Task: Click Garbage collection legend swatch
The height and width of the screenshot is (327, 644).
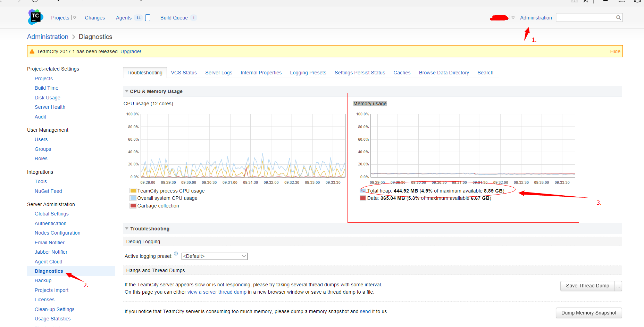Action: coord(133,206)
